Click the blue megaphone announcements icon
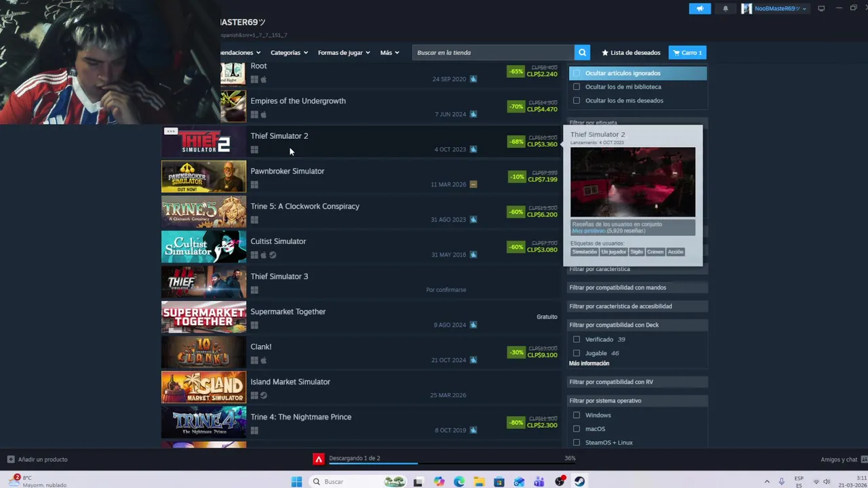868x488 pixels. point(700,9)
